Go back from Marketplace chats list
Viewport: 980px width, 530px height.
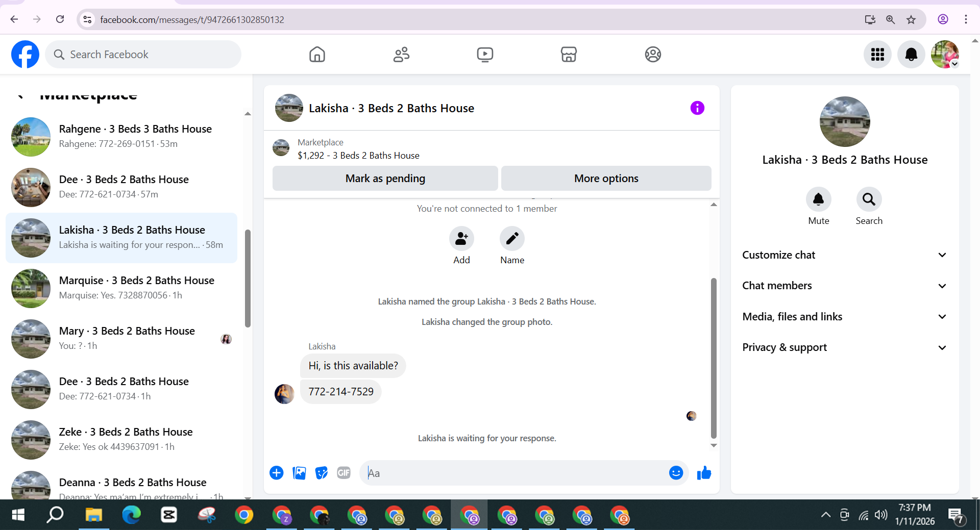(20, 95)
